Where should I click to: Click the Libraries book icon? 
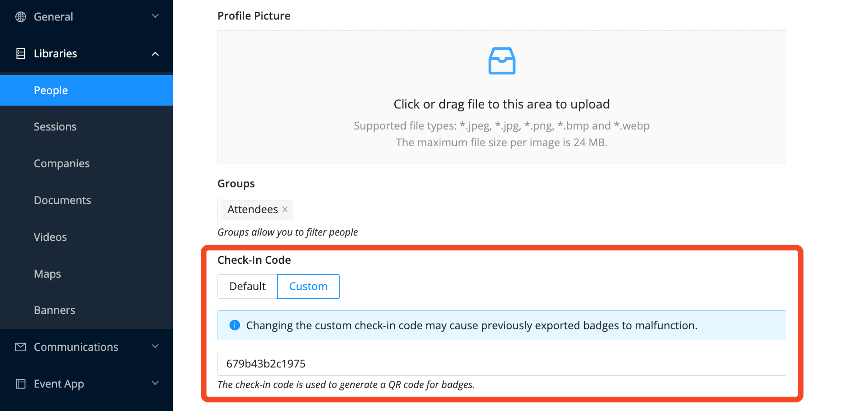pyautogui.click(x=21, y=54)
